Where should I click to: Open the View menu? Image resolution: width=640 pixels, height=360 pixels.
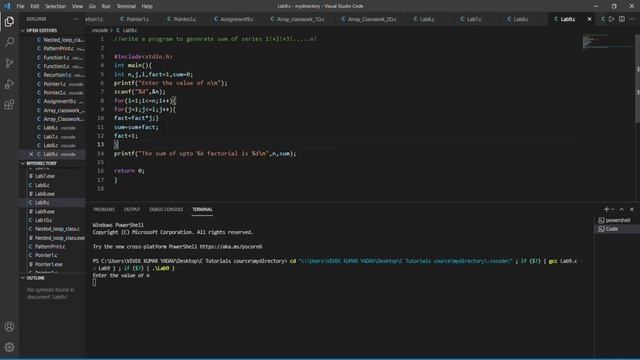77,6
